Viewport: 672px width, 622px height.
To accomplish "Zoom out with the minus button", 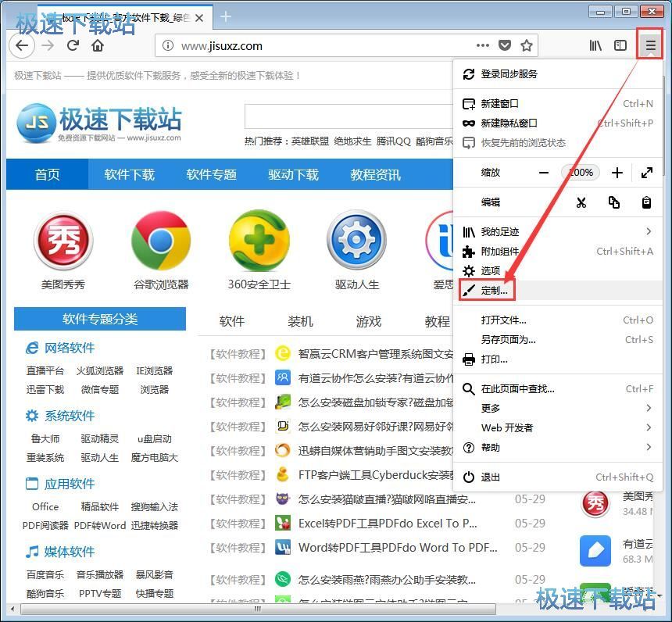I will coord(544,173).
